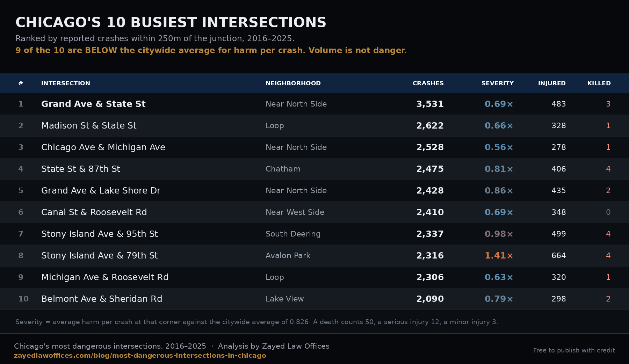Click the INJURED column header
Image resolution: width=629 pixels, height=364 pixels.
(552, 83)
